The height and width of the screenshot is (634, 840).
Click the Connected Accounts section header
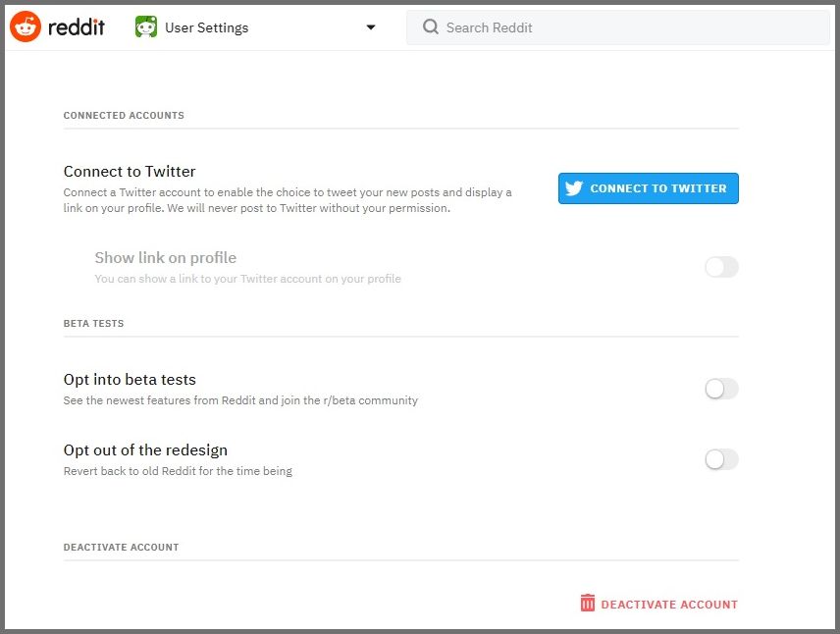[x=124, y=116]
